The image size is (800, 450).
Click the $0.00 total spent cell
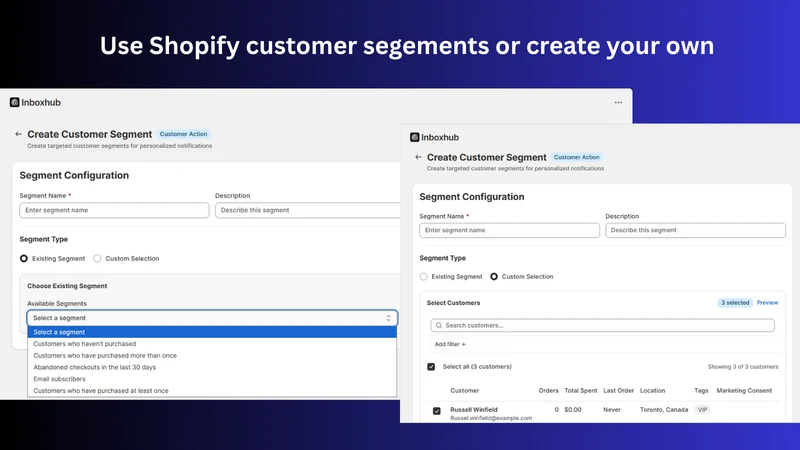[572, 410]
